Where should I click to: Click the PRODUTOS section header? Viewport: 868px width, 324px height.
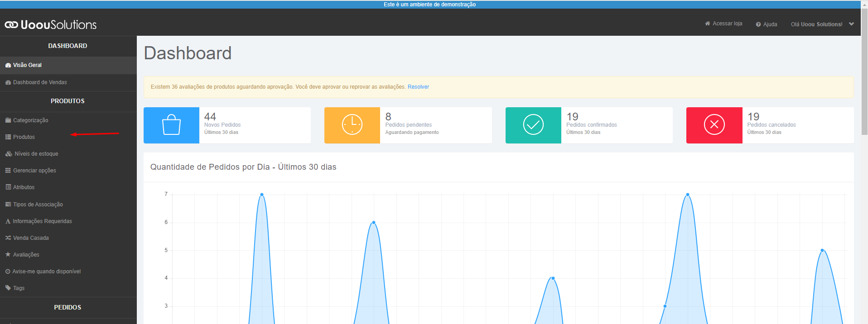(x=68, y=101)
